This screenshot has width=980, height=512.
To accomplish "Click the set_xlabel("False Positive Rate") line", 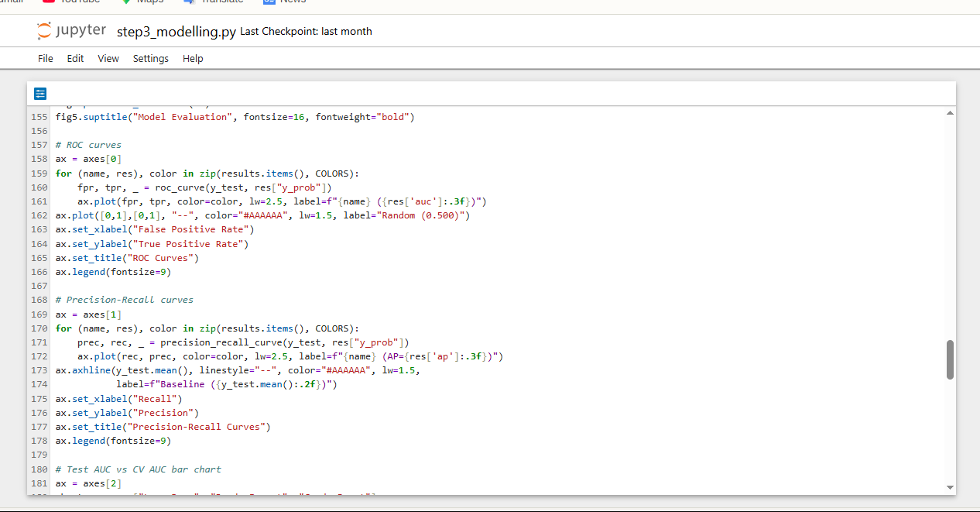I will (x=155, y=229).
